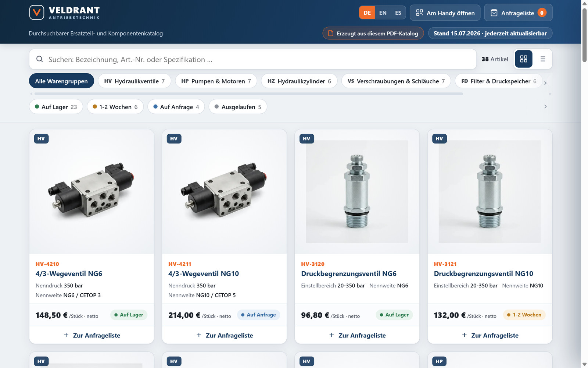Click the Anfrageliste clipboard icon
This screenshot has width=588, height=368.
(x=494, y=13)
